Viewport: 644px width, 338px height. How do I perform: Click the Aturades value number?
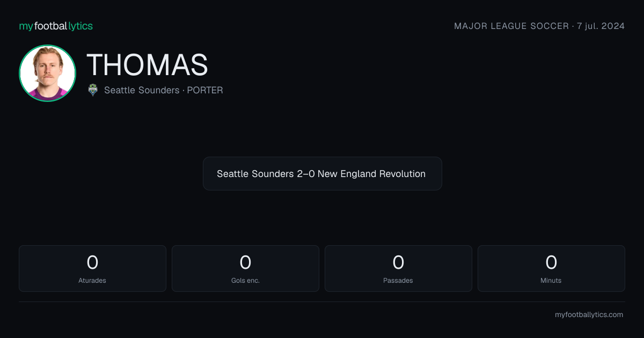(92, 262)
